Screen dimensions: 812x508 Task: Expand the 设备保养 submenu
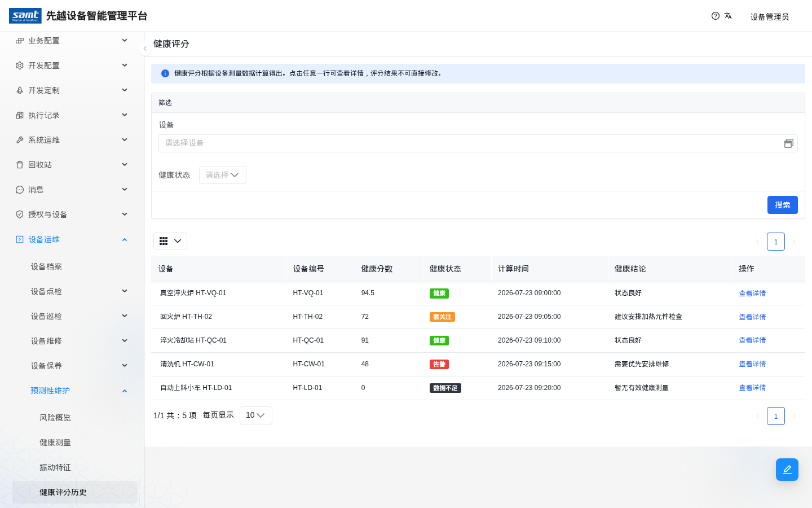(x=125, y=366)
